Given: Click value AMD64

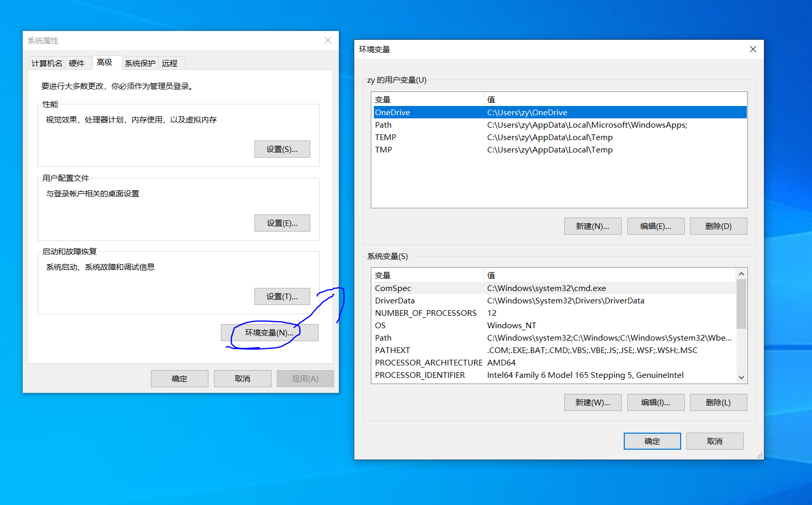Looking at the screenshot, I should point(501,362).
